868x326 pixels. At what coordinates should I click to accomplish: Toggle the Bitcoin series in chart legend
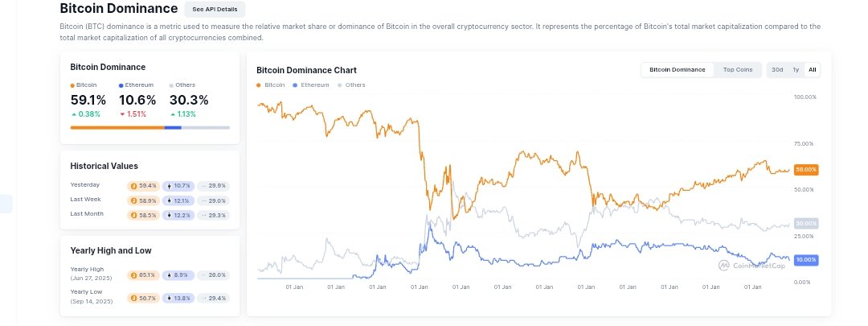point(271,85)
